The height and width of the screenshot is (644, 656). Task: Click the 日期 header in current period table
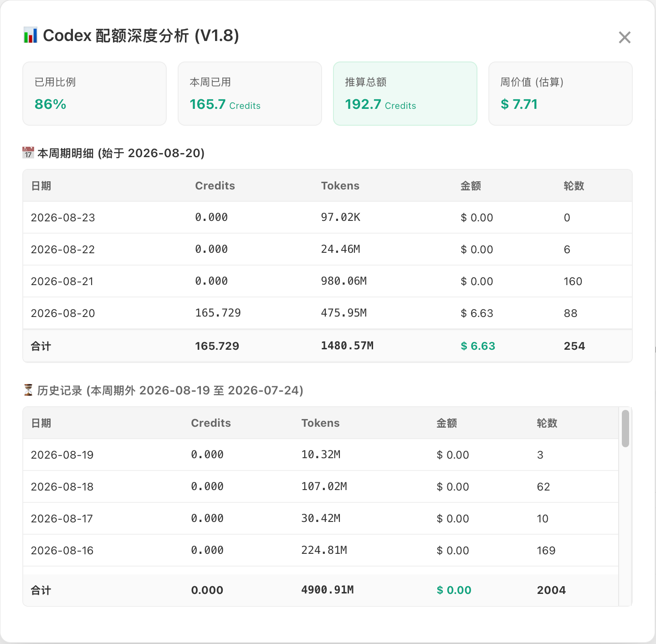(x=41, y=186)
